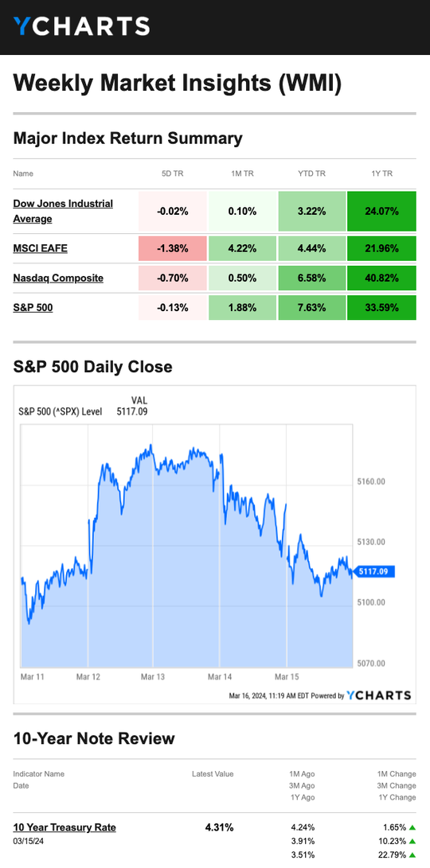Select MSCI EAFE -1.38% red cell

click(172, 248)
